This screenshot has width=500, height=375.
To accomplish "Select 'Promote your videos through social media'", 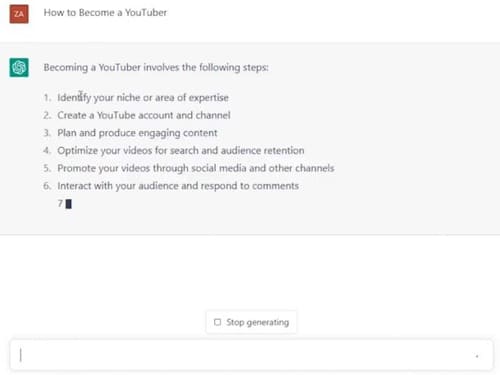I will coord(196,168).
